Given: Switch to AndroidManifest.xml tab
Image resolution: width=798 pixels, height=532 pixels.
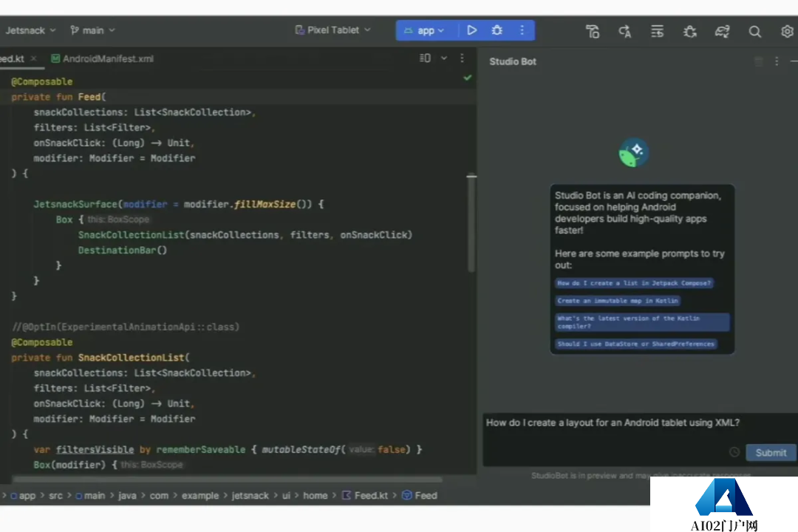Looking at the screenshot, I should (102, 58).
